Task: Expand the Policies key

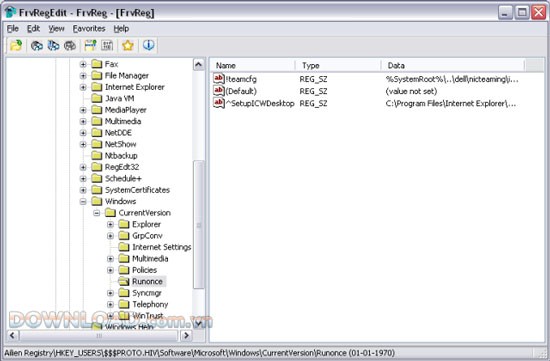Action: tap(110, 270)
